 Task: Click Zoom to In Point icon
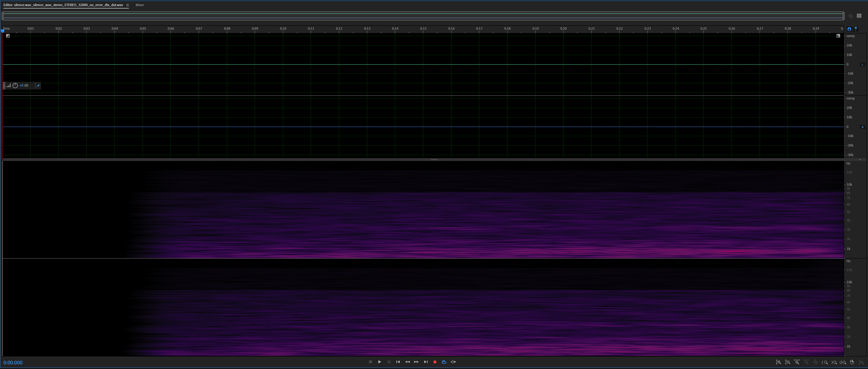pyautogui.click(x=825, y=362)
